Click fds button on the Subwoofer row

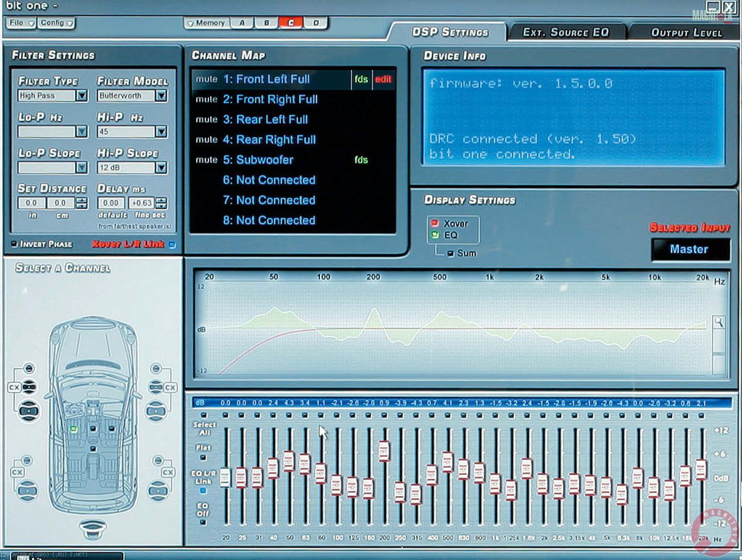tap(361, 160)
